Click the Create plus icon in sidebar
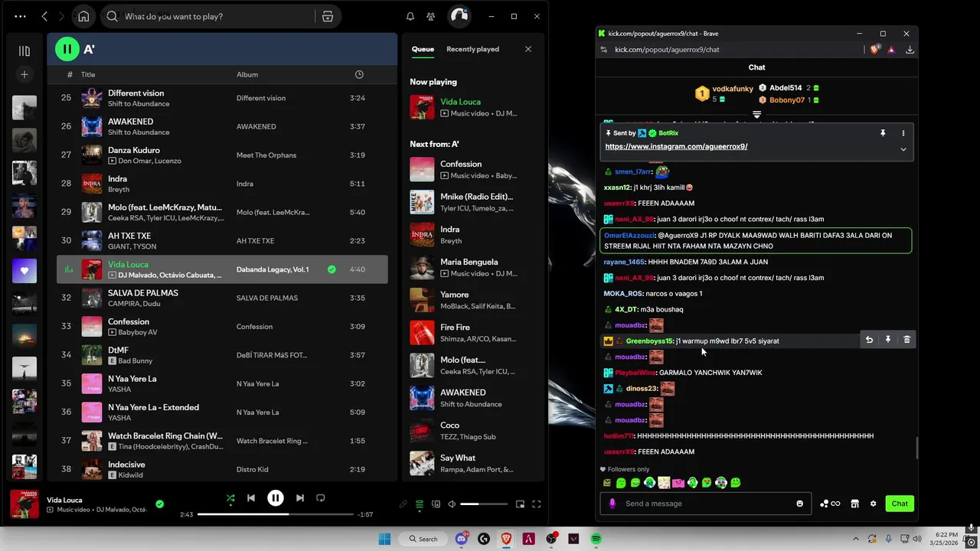This screenshot has height=551, width=980. 24,74
